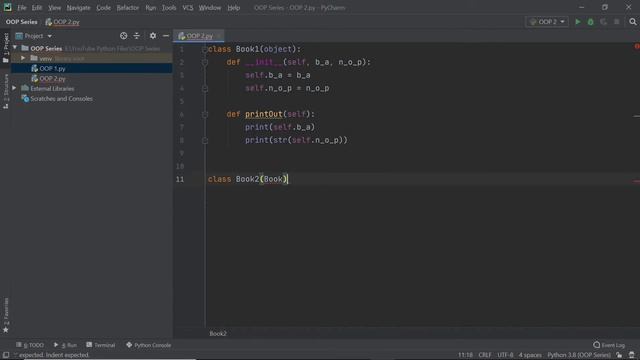Image resolution: width=640 pixels, height=360 pixels.
Task: Click the lock read-only status icon
Action: click(x=619, y=355)
